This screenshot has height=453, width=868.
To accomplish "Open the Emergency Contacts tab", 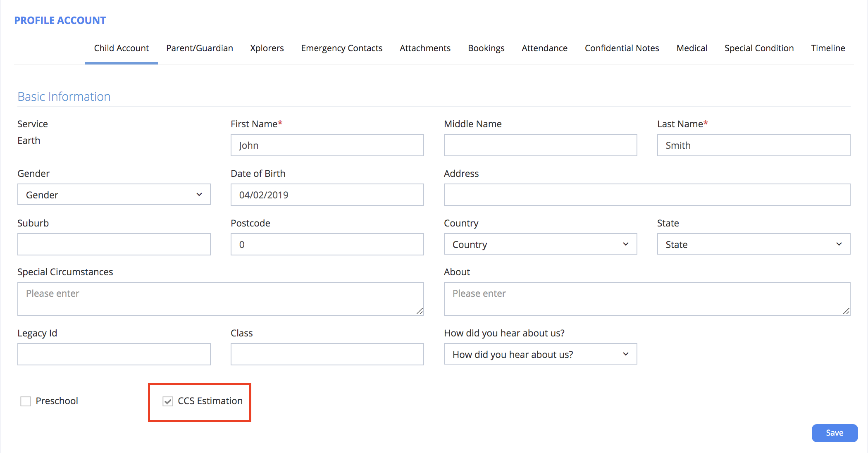I will coord(342,48).
